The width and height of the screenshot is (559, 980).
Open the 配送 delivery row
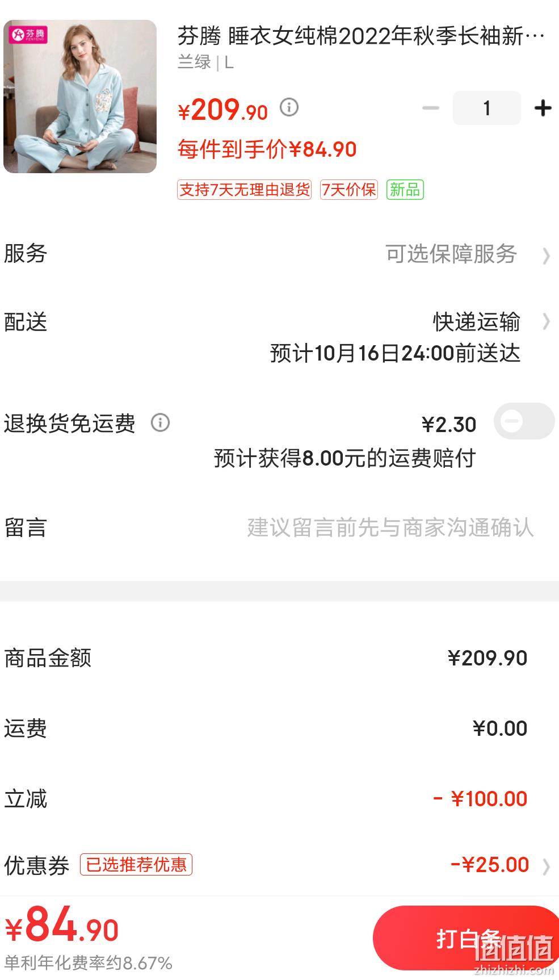tap(279, 337)
